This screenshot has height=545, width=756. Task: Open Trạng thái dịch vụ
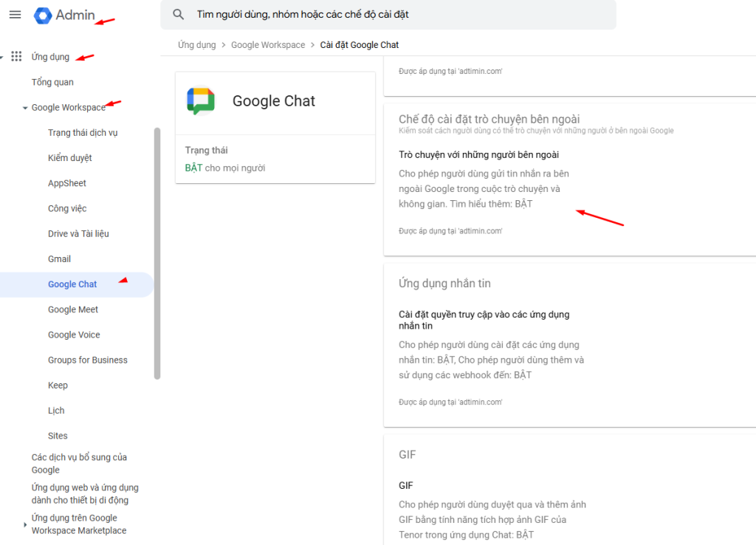(x=83, y=133)
